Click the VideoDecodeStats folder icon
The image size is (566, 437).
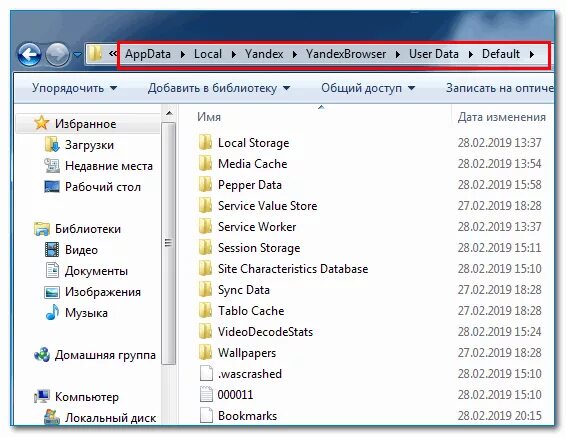click(205, 332)
